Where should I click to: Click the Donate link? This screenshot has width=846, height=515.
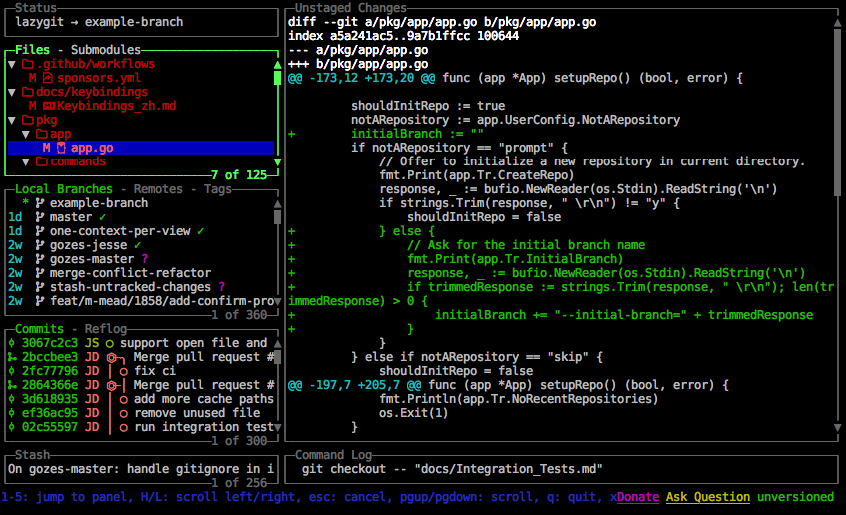(x=638, y=497)
